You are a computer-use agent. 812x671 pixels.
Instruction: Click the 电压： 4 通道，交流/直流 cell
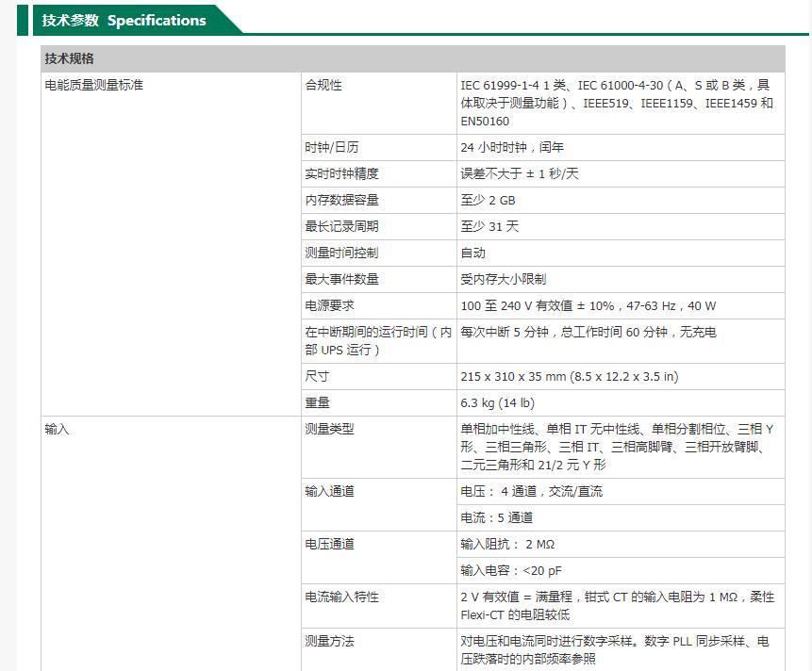tap(531, 492)
